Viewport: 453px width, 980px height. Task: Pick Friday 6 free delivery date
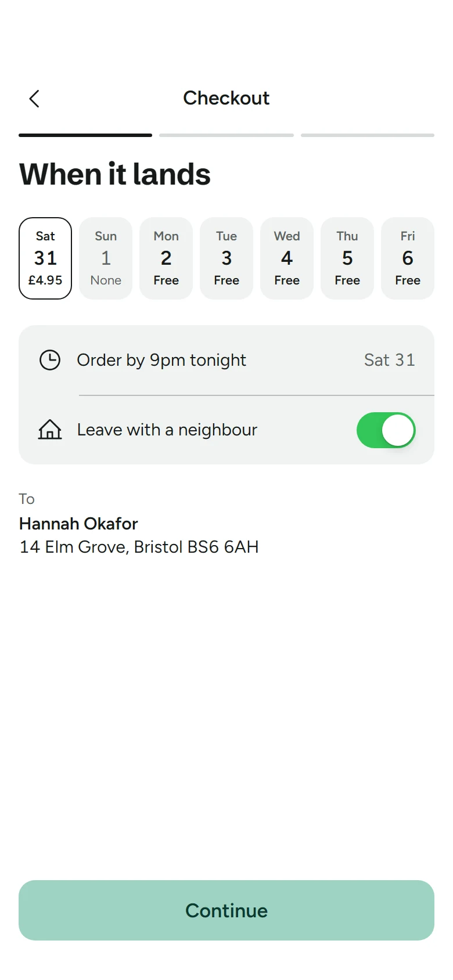tap(408, 258)
